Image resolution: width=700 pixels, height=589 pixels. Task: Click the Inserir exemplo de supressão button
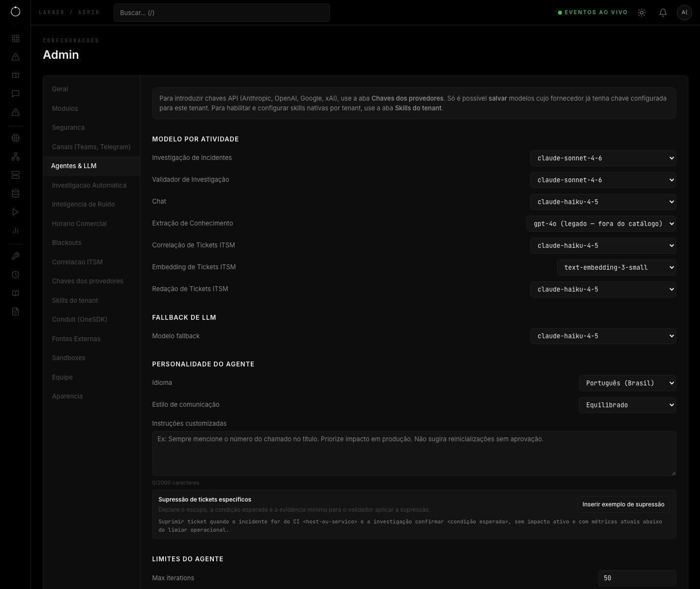[x=623, y=504]
